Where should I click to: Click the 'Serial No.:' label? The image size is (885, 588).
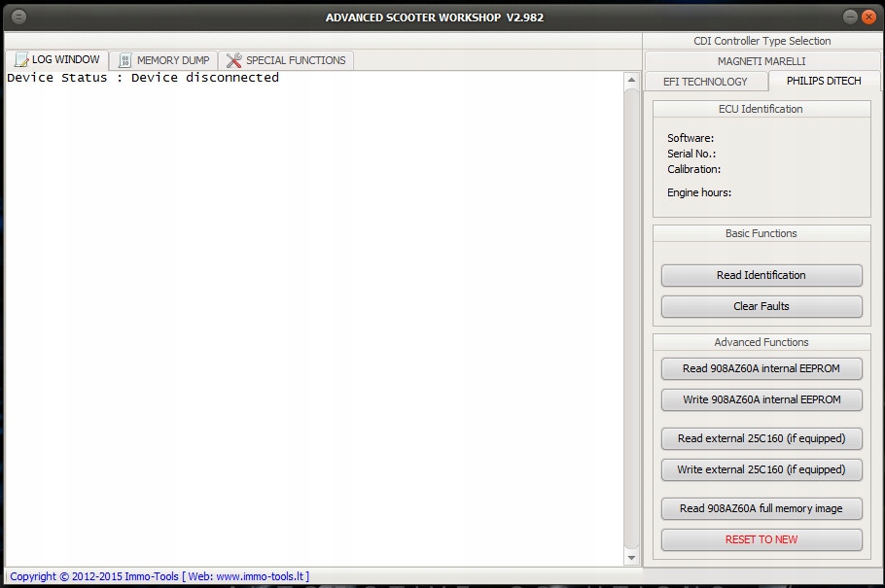coord(691,154)
